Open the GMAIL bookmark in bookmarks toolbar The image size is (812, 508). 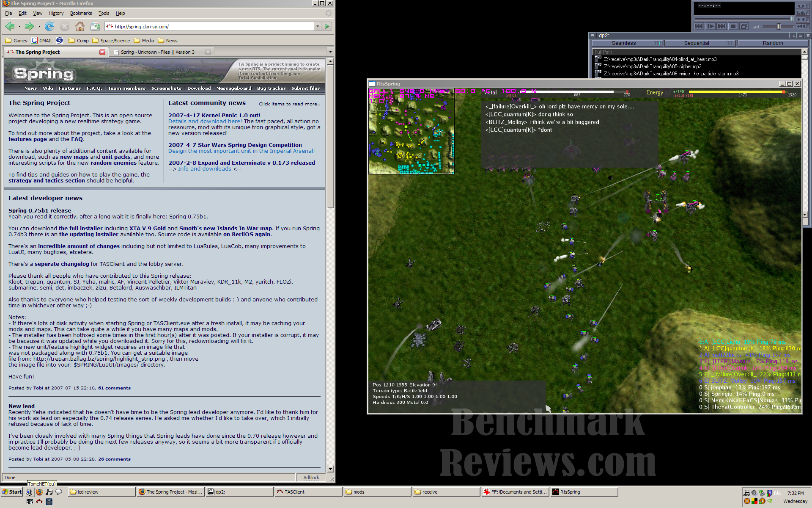42,41
